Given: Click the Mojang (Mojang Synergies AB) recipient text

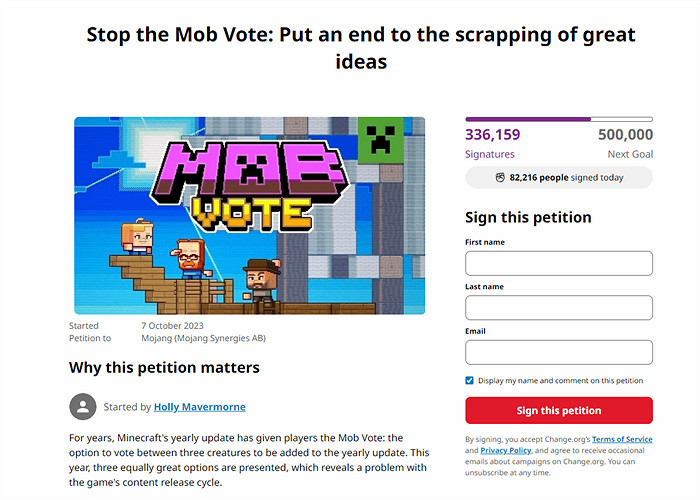Looking at the screenshot, I should coord(204,338).
